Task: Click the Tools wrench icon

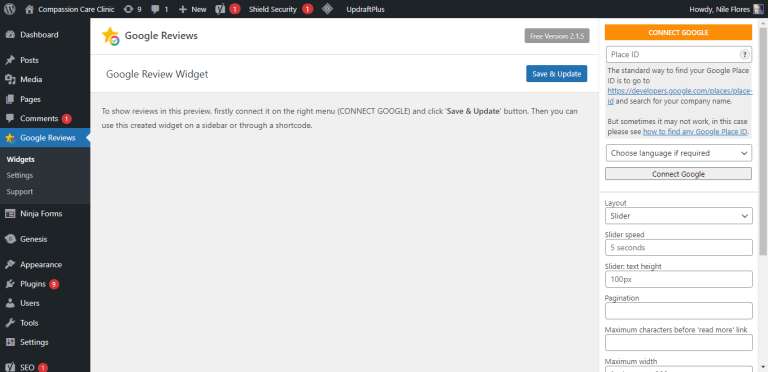Action: [x=10, y=323]
